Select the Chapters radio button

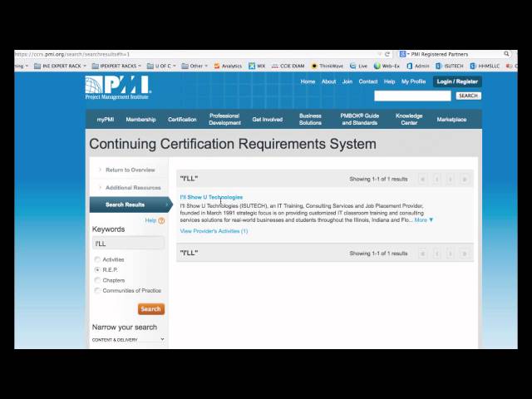(97, 280)
